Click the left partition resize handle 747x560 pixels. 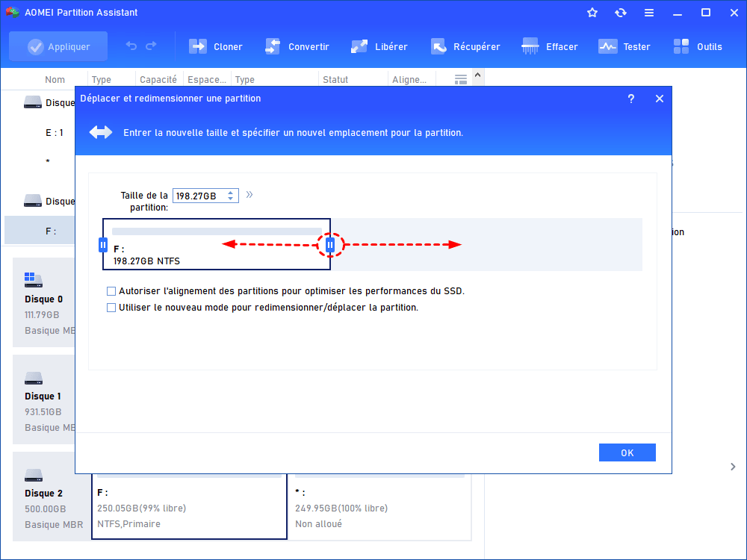coord(103,245)
